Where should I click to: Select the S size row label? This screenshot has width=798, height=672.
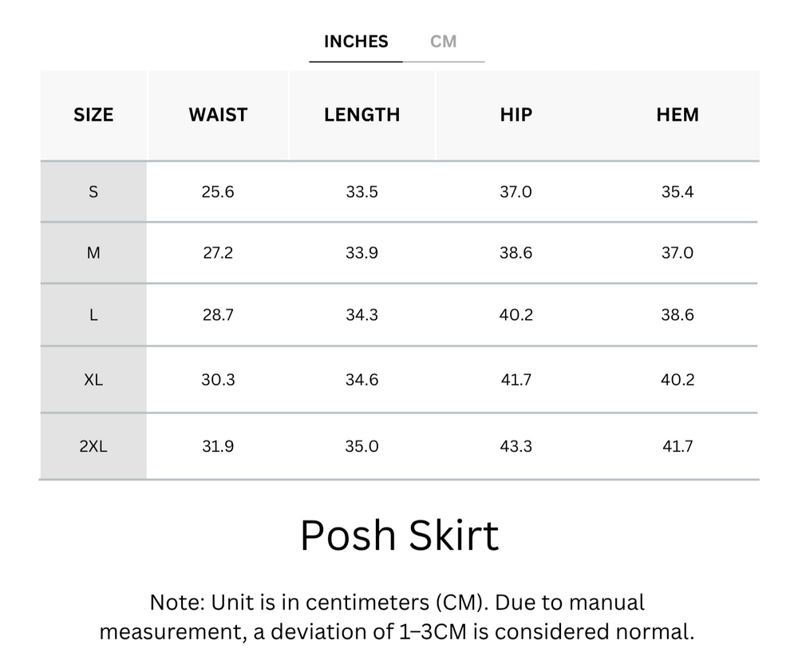(x=93, y=192)
